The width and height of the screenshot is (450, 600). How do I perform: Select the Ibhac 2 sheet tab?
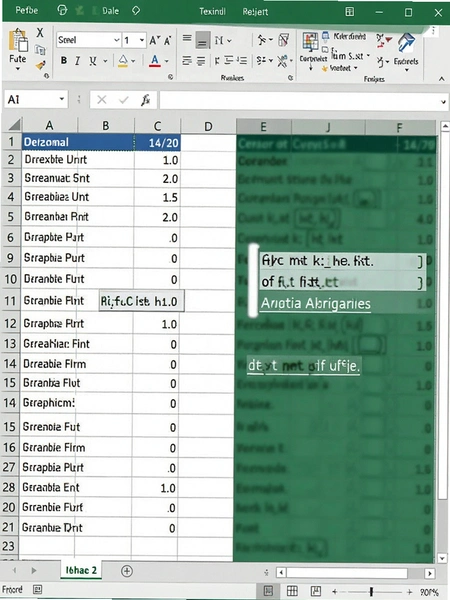point(81,570)
